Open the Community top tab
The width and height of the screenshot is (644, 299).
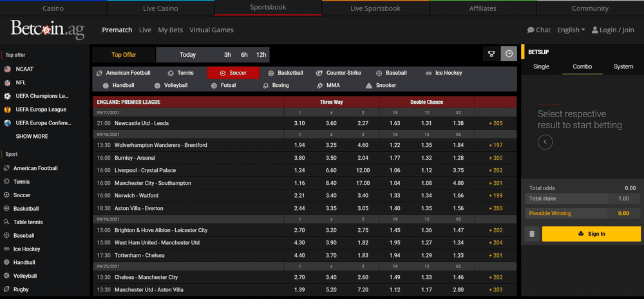point(590,8)
